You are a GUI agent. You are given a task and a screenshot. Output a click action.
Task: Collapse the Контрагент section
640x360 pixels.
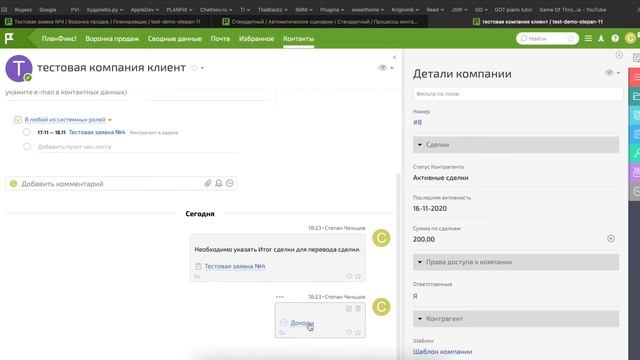coord(516,318)
